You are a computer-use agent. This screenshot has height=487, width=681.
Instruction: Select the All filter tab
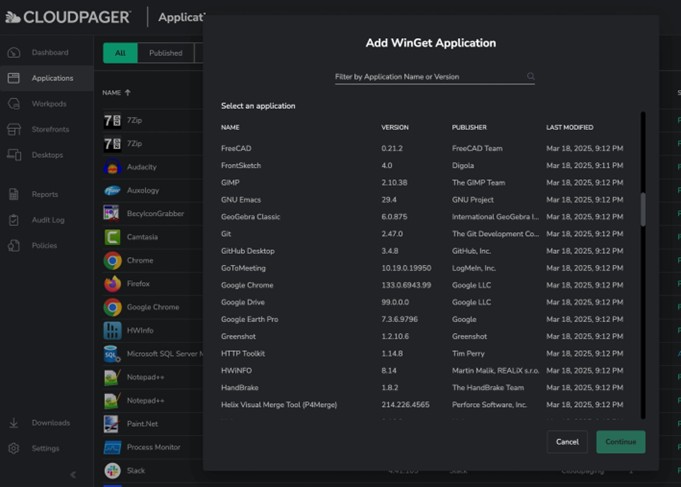120,53
